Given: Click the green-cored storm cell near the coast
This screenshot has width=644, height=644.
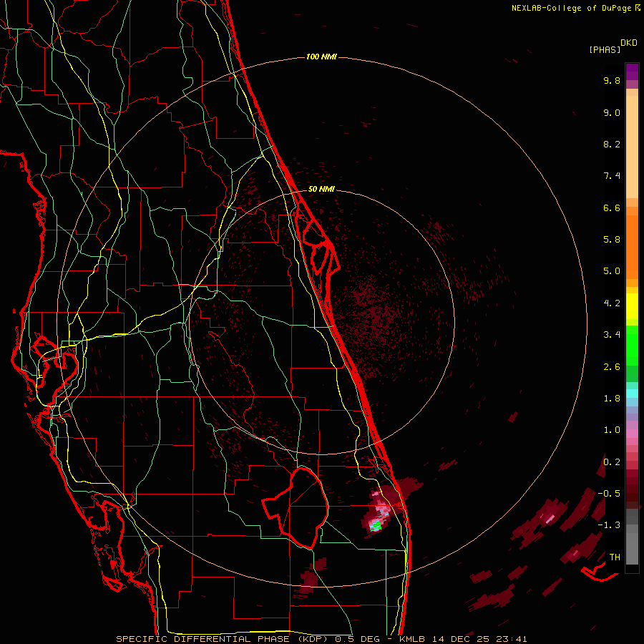Looking at the screenshot, I should coord(376,525).
